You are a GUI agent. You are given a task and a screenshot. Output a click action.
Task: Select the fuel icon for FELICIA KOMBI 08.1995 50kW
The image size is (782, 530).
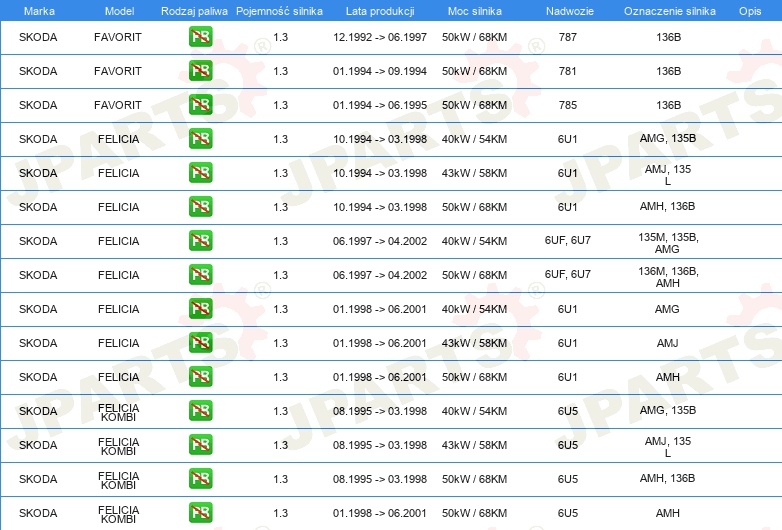click(200, 478)
